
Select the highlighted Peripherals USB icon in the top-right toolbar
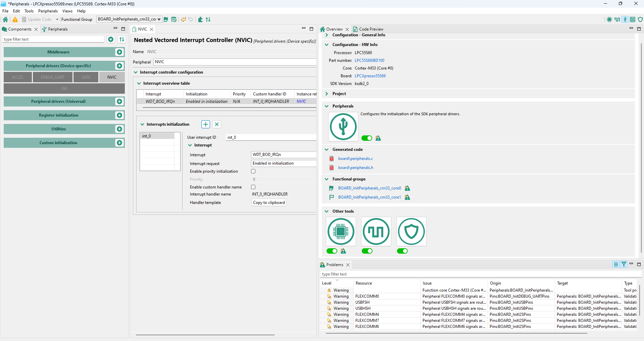(x=625, y=19)
